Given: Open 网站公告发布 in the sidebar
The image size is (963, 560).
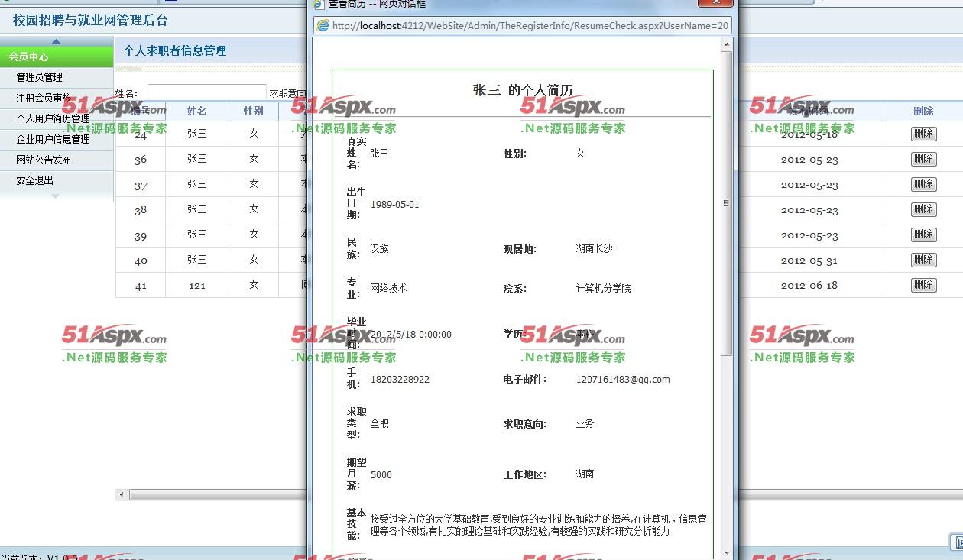Looking at the screenshot, I should pyautogui.click(x=44, y=160).
